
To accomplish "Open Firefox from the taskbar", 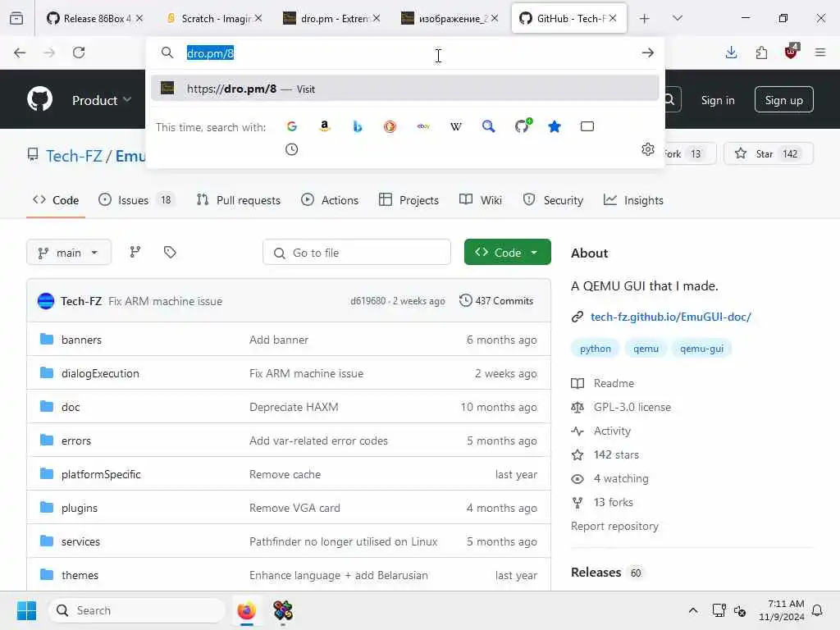I will click(x=246, y=610).
